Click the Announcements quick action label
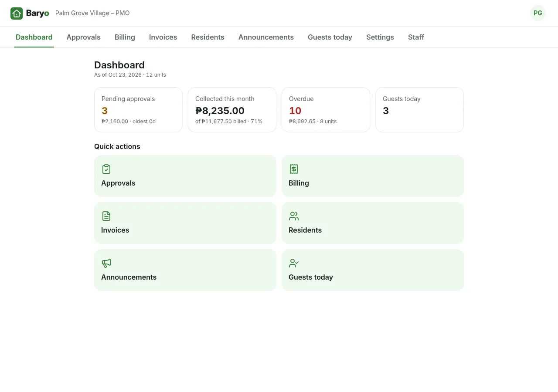This screenshot has height=392, width=558. pyautogui.click(x=129, y=277)
